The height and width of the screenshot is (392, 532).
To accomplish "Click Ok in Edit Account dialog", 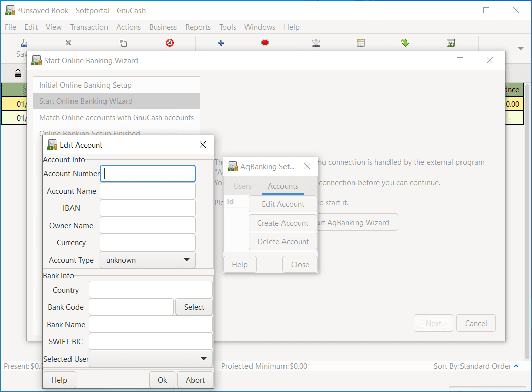I will (162, 380).
